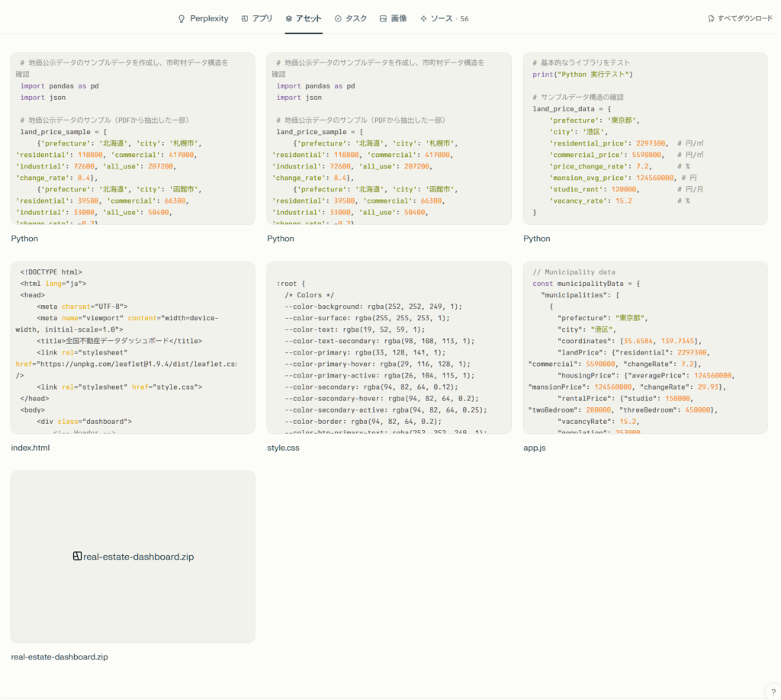Click the zip archive file icon
Screen dimensions: 781x700
click(x=77, y=557)
